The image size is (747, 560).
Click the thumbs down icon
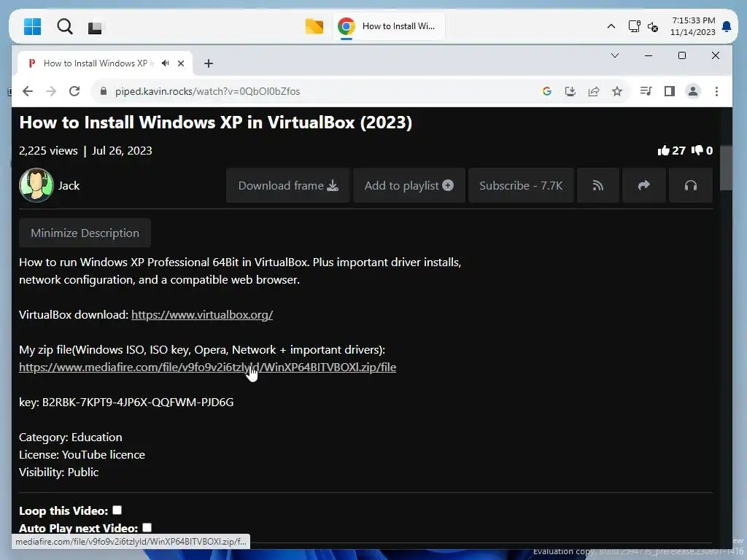coord(697,150)
